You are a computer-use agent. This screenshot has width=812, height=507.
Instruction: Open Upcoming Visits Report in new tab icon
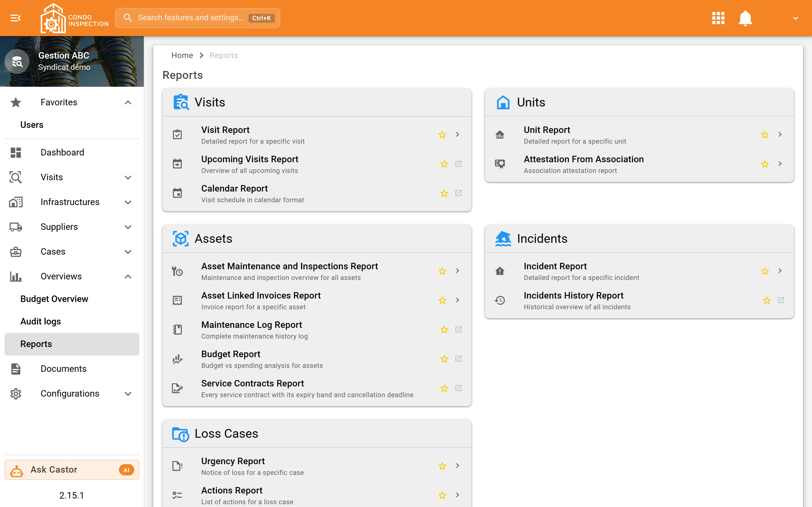[458, 164]
